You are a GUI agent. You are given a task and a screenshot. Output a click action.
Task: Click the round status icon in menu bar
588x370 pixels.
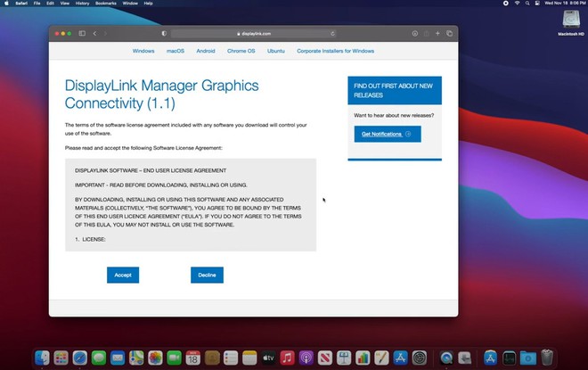pyautogui.click(x=506, y=3)
